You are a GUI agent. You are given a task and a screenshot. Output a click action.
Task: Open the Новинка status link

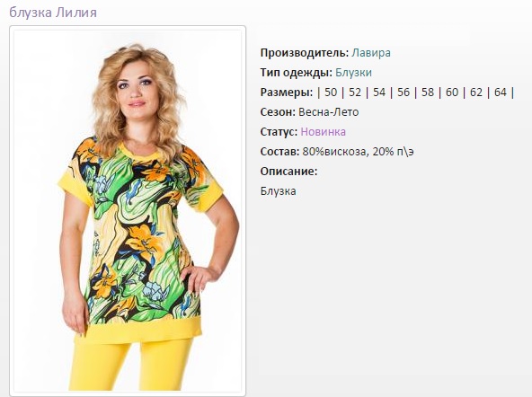323,131
